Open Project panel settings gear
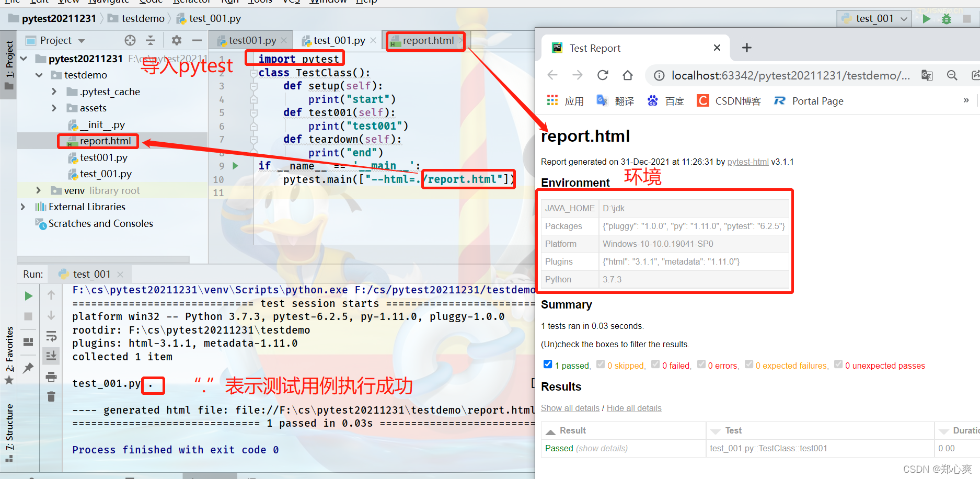Screen dimensions: 980x479 pyautogui.click(x=177, y=40)
